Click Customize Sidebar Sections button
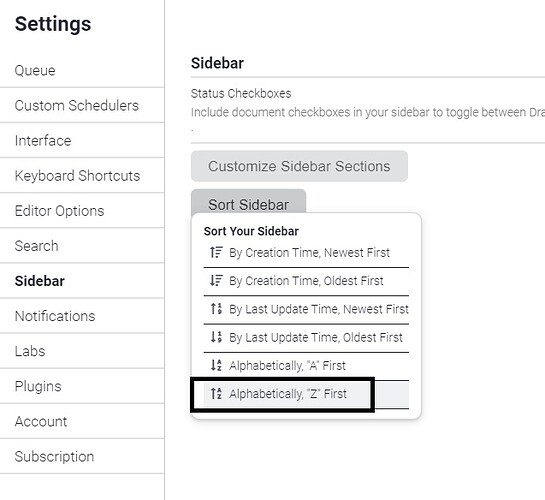The image size is (545, 500). (x=299, y=166)
